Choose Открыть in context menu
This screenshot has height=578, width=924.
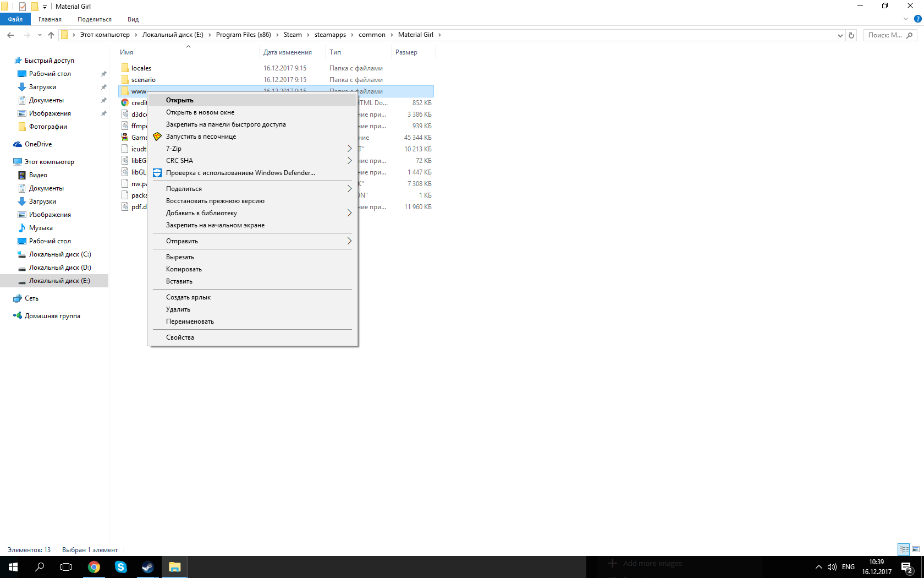[252, 100]
